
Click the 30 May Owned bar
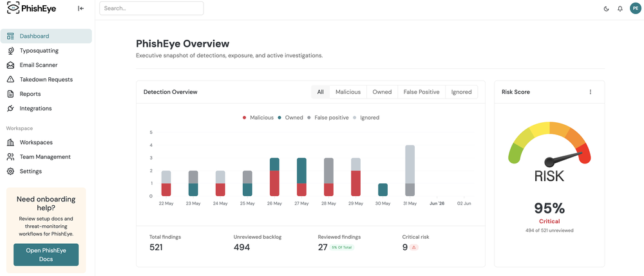click(383, 189)
